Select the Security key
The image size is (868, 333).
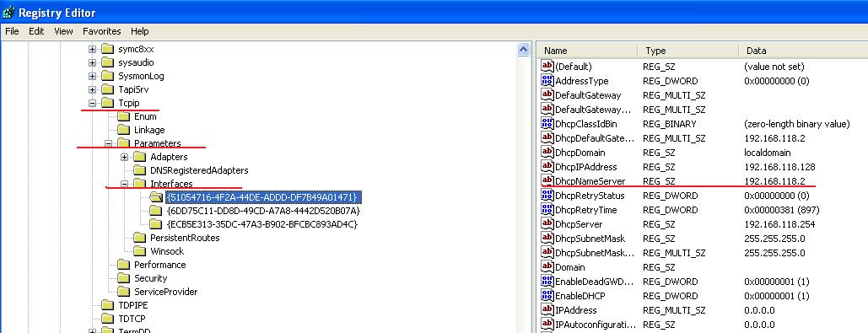[150, 278]
